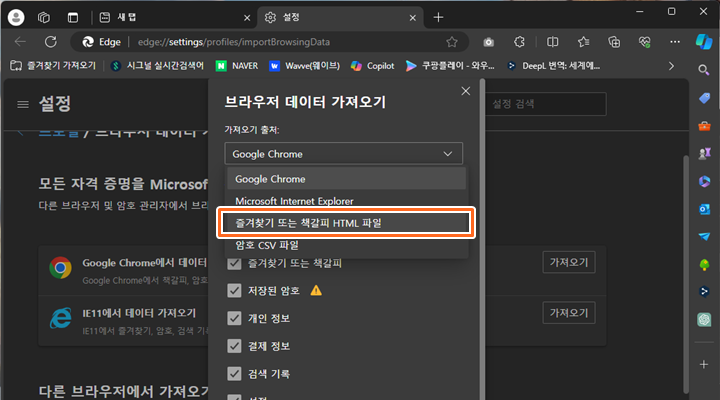Open the NAVER bookmark

237,66
